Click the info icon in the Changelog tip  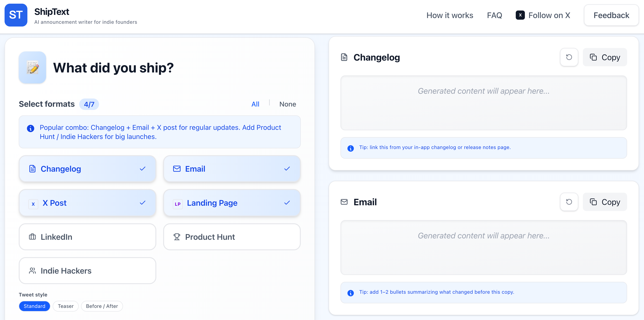351,148
